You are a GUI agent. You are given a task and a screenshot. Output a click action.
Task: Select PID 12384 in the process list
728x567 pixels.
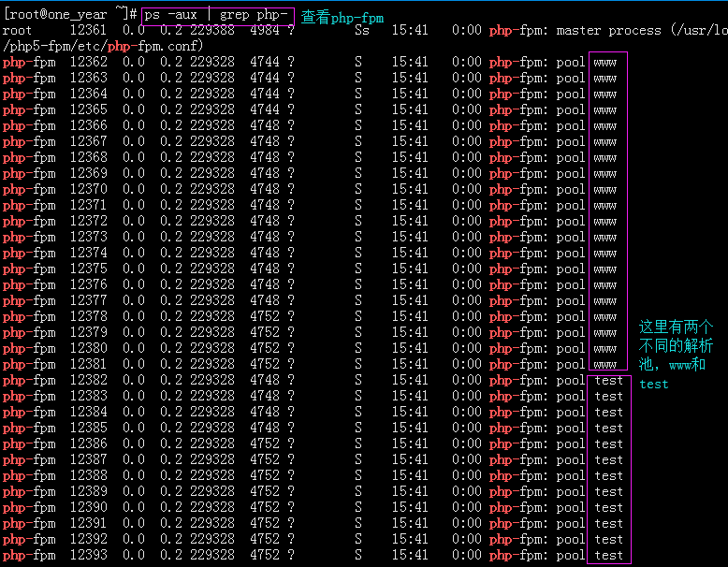click(88, 412)
